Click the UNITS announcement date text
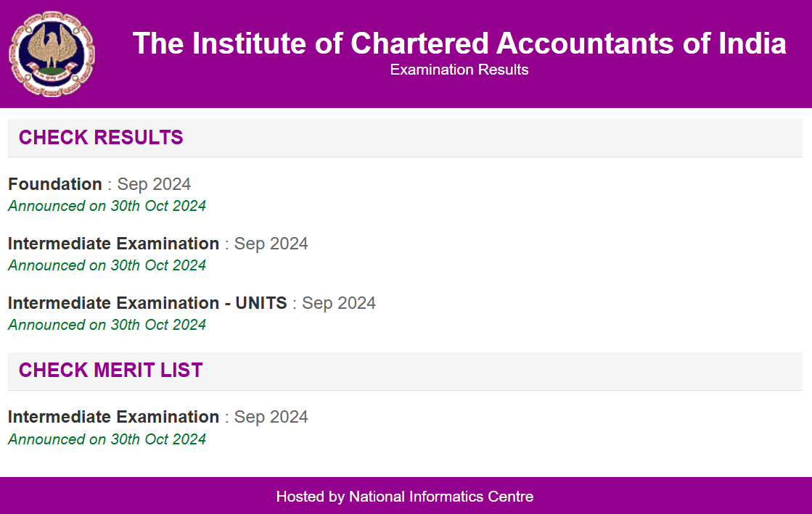Viewport: 812px width, 514px height. pyautogui.click(x=106, y=325)
